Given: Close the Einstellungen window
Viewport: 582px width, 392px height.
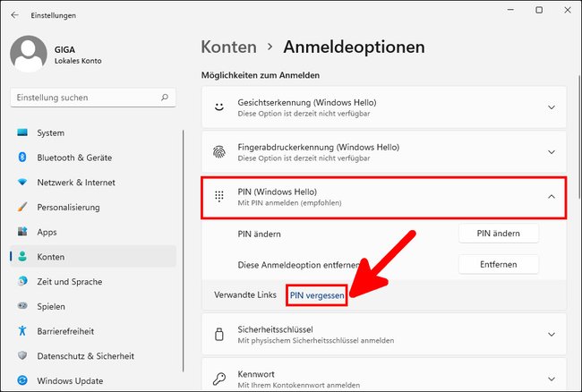Looking at the screenshot, I should (x=568, y=10).
